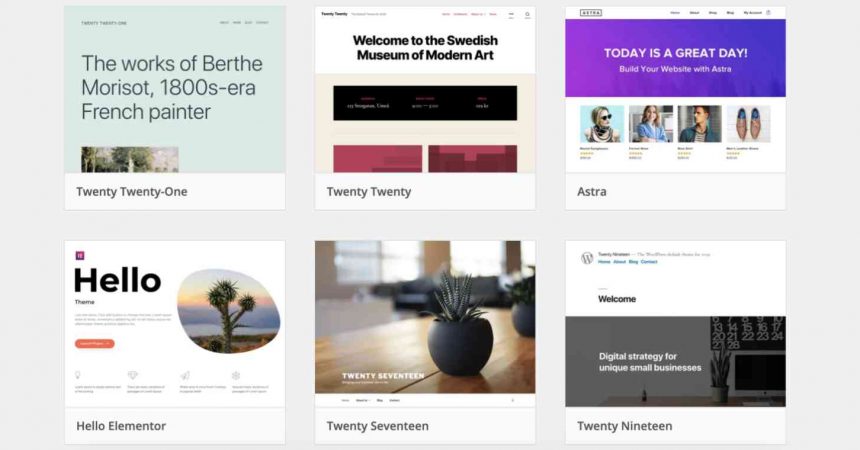The image size is (860, 450).
Task: Click the Twenty Twenty-One theme name label
Action: click(132, 192)
